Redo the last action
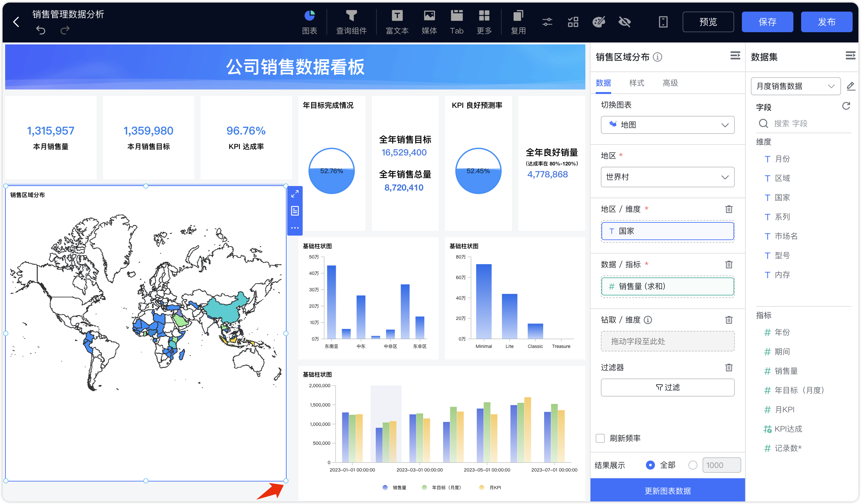 [65, 30]
